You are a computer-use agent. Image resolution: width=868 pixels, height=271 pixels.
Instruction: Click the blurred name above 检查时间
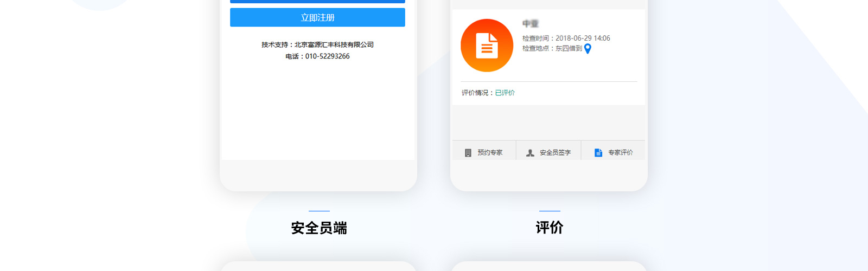(x=531, y=24)
